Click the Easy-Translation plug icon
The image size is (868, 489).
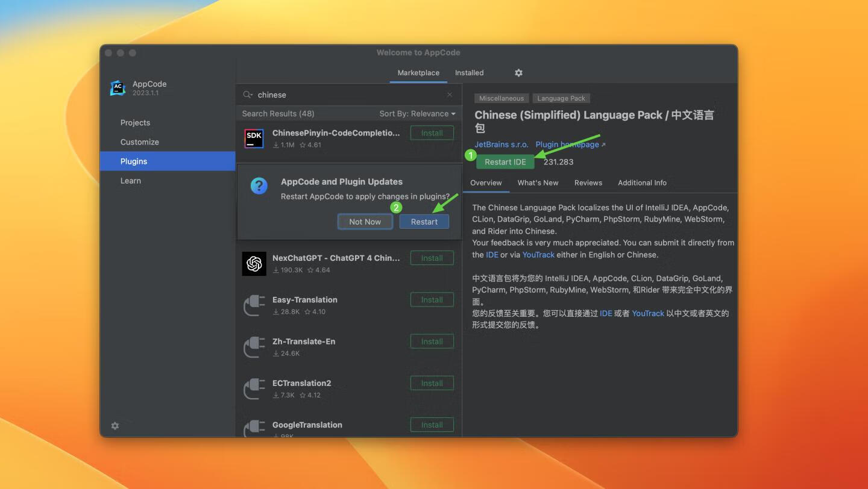tap(254, 305)
